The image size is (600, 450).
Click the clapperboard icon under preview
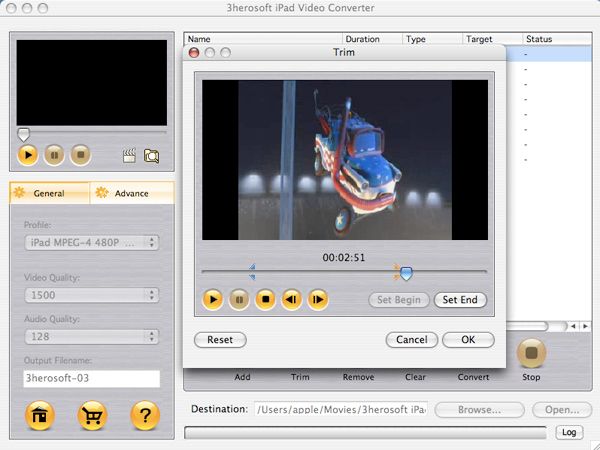(x=129, y=156)
